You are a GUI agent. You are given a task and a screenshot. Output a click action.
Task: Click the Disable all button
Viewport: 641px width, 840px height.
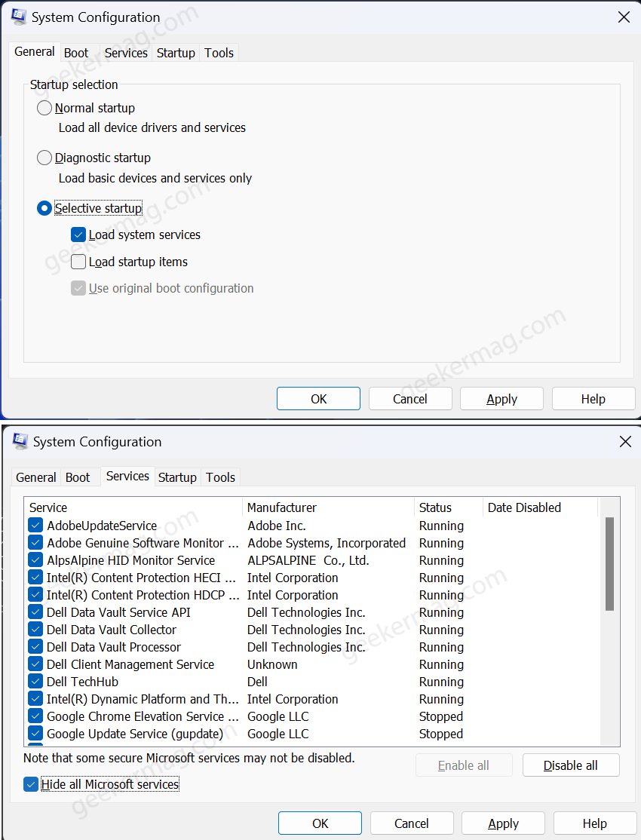tap(571, 765)
